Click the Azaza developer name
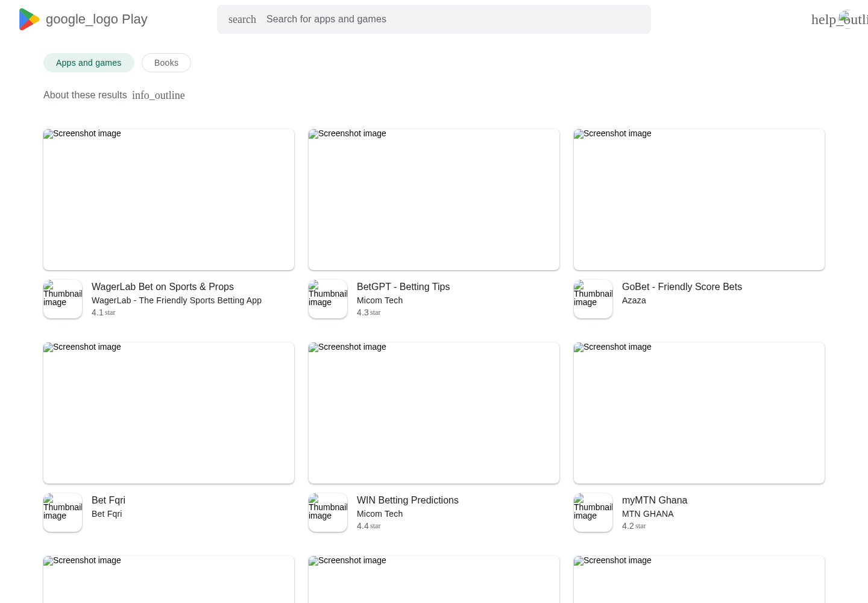The width and height of the screenshot is (868, 603). point(634,300)
